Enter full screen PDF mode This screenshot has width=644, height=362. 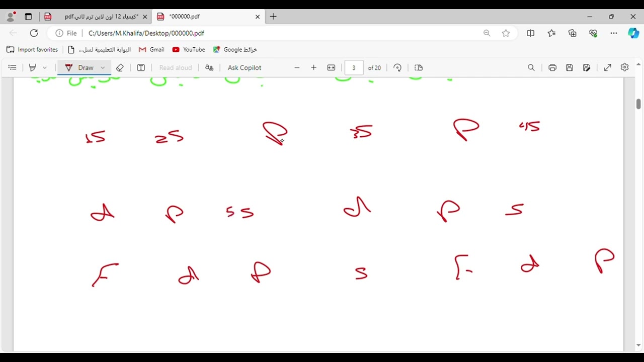point(608,67)
